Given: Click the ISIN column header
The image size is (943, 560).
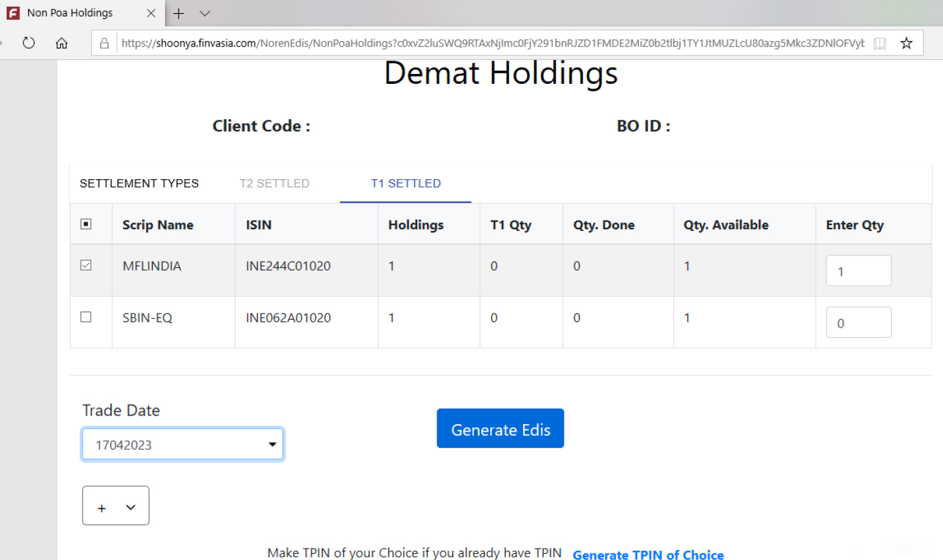Looking at the screenshot, I should click(259, 225).
